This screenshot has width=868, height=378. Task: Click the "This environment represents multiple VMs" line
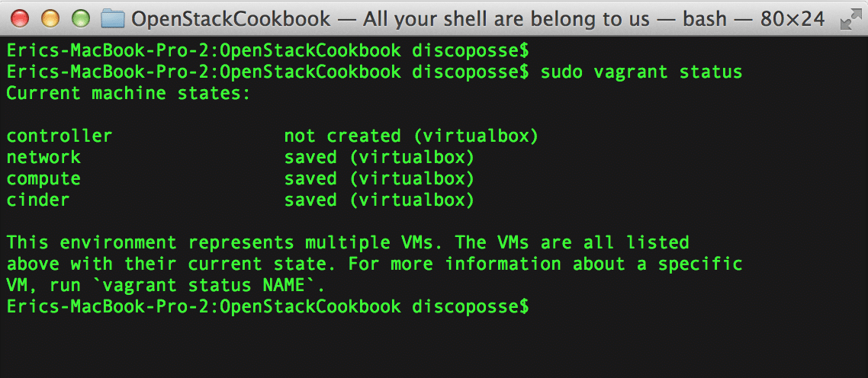348,242
